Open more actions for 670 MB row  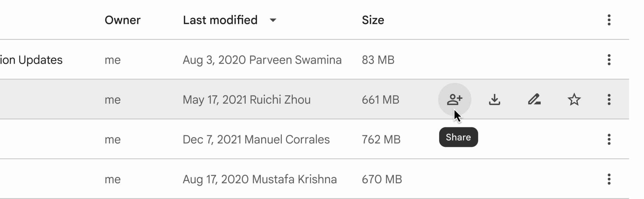(609, 179)
